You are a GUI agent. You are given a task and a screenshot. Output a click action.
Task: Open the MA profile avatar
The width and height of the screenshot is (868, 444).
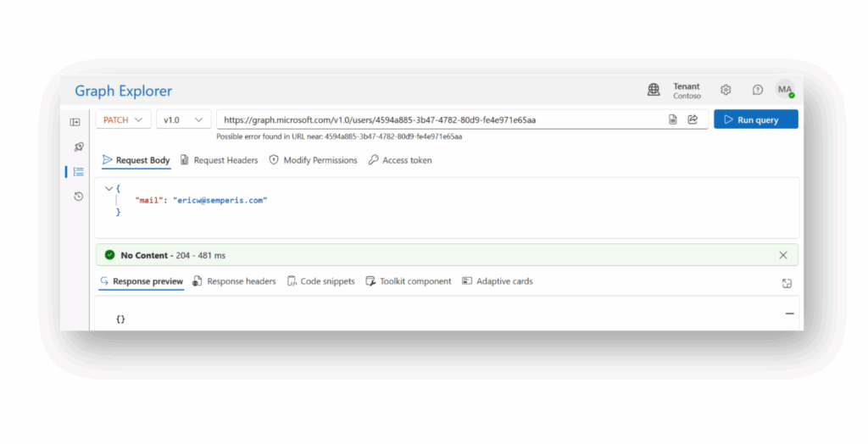pos(785,90)
